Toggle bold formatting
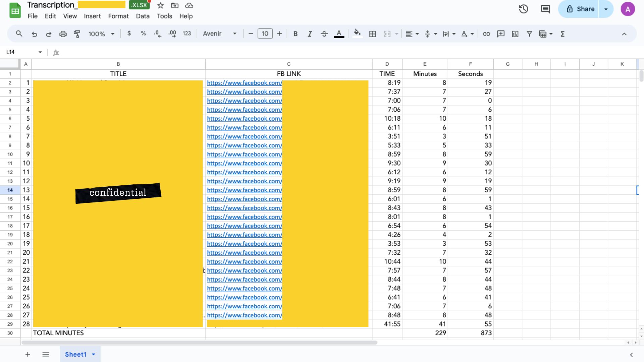Viewport: 644px width, 362px height. point(296,34)
